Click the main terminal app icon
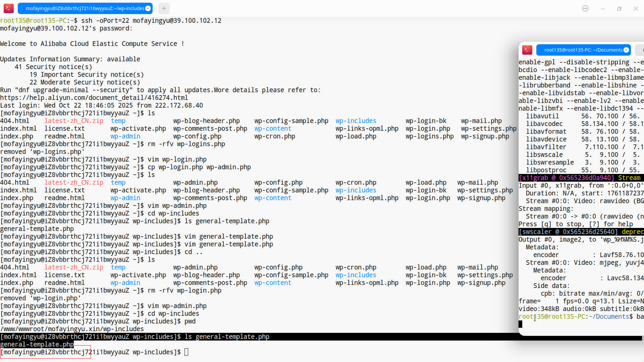 click(x=9, y=8)
